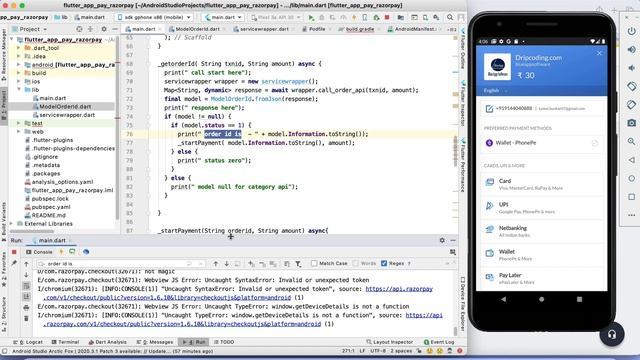Click the flutter hot reload lightning icon

click(354, 18)
